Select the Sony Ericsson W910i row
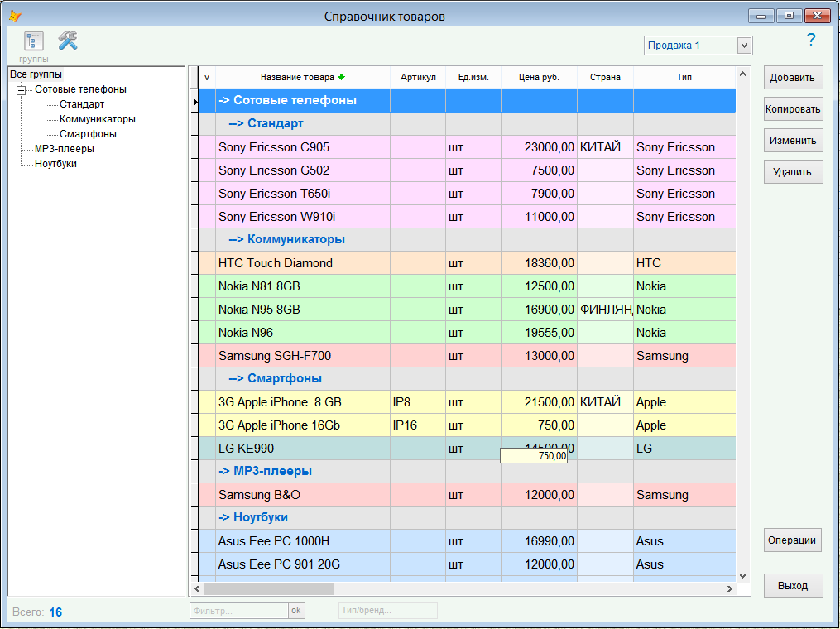Screen dimensions: 840x629 (467, 217)
